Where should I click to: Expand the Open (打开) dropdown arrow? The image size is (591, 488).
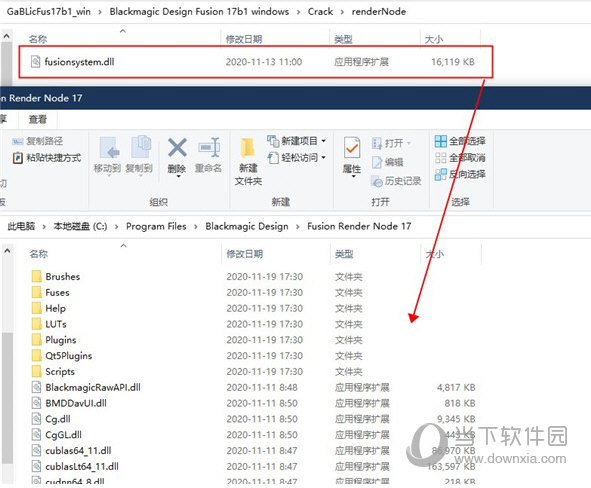[x=409, y=143]
